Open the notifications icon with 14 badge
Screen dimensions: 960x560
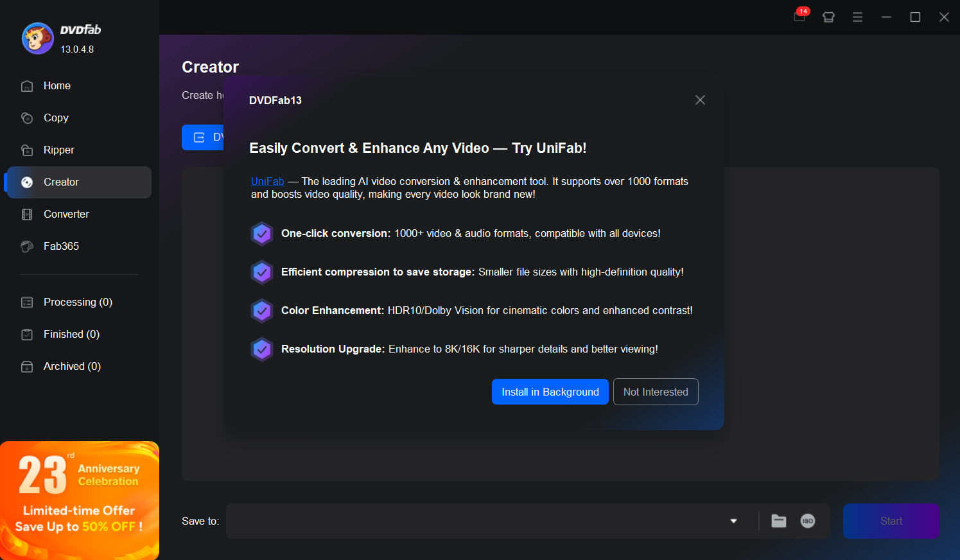click(x=799, y=17)
